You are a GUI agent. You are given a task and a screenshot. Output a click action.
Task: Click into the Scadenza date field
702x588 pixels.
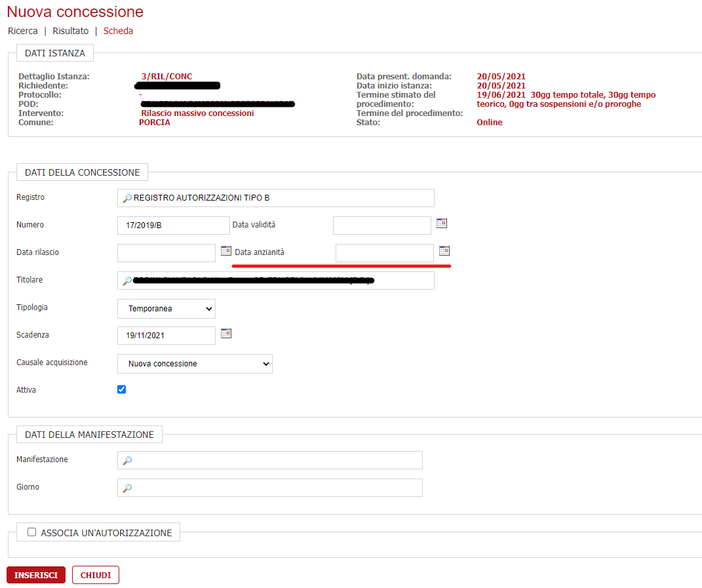pos(166,336)
